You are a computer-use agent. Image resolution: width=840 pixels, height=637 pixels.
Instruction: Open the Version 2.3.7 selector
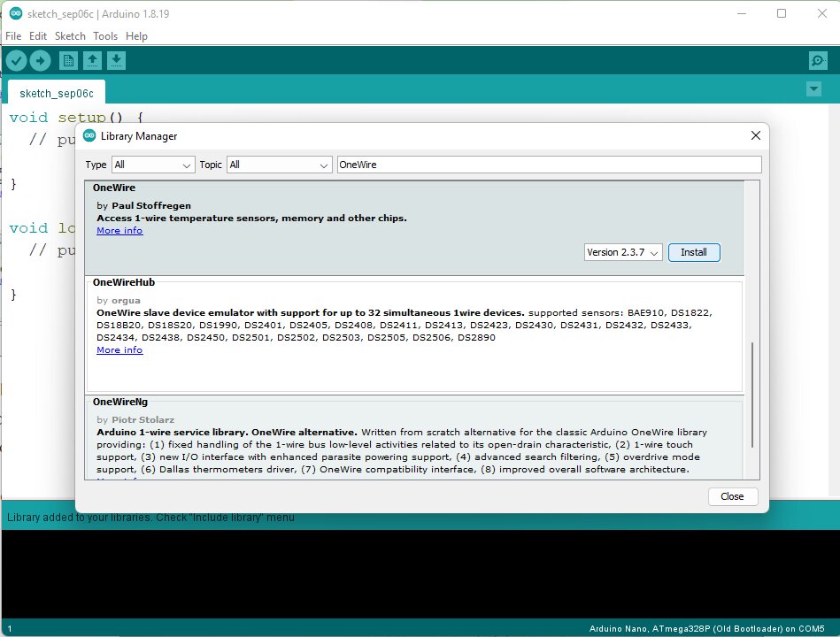tap(623, 252)
